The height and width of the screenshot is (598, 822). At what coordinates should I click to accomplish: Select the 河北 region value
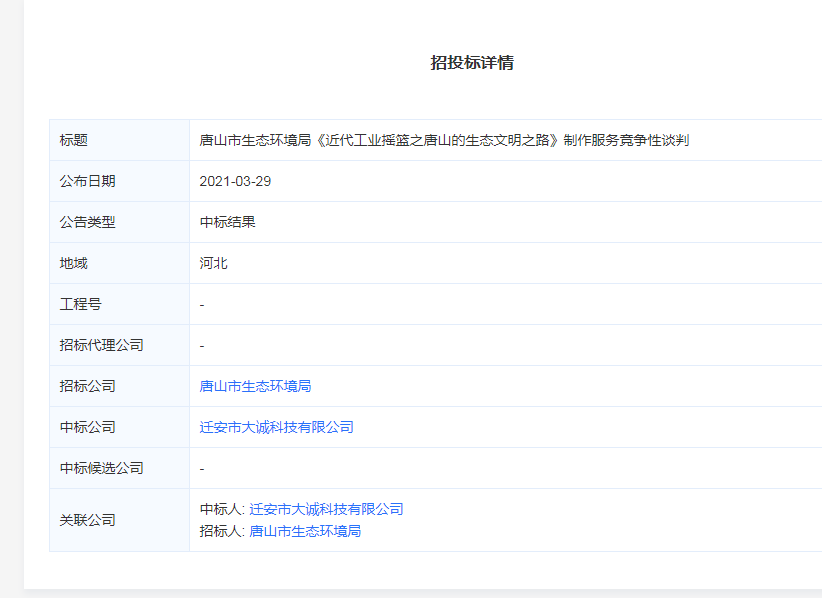[x=213, y=263]
